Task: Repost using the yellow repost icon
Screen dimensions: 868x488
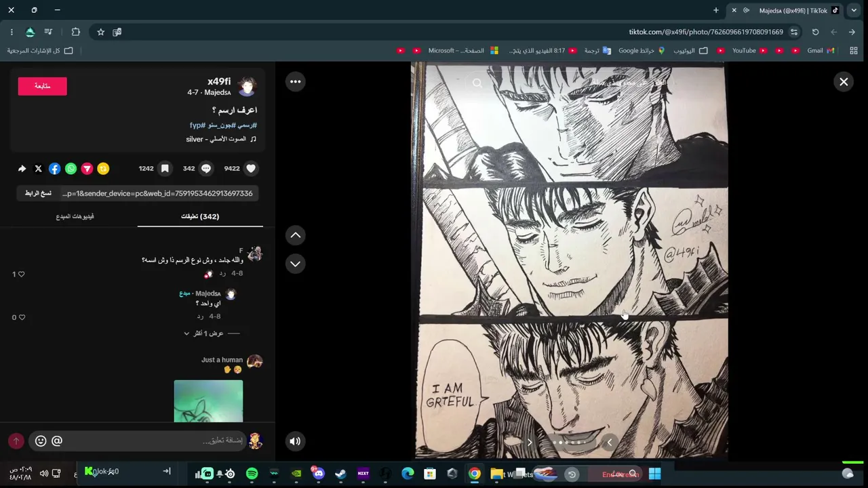Action: click(x=103, y=169)
